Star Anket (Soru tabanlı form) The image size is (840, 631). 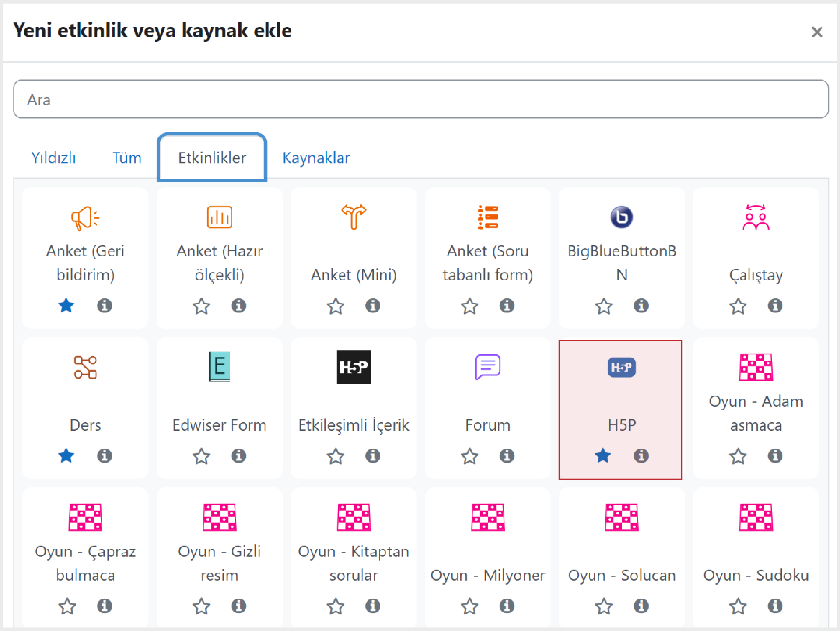[469, 306]
